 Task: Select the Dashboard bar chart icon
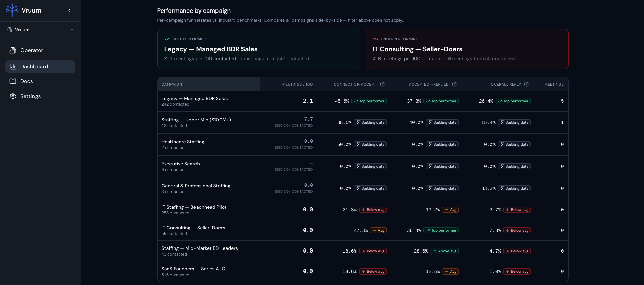(x=13, y=67)
